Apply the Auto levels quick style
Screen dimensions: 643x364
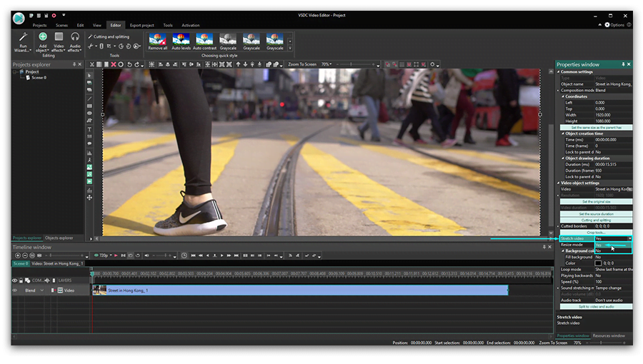point(180,40)
